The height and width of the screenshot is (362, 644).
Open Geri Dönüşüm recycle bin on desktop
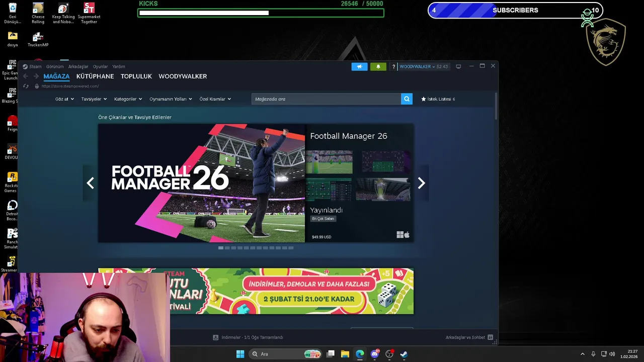coord(13,13)
